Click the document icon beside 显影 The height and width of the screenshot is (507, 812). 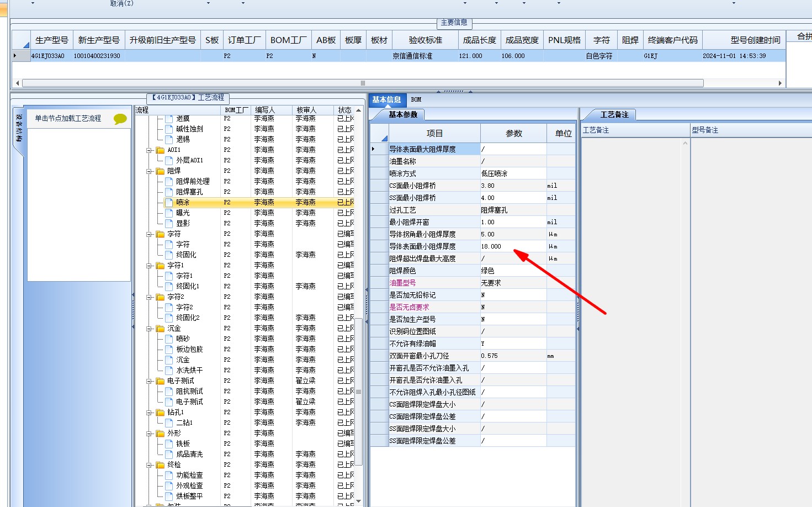(x=169, y=223)
